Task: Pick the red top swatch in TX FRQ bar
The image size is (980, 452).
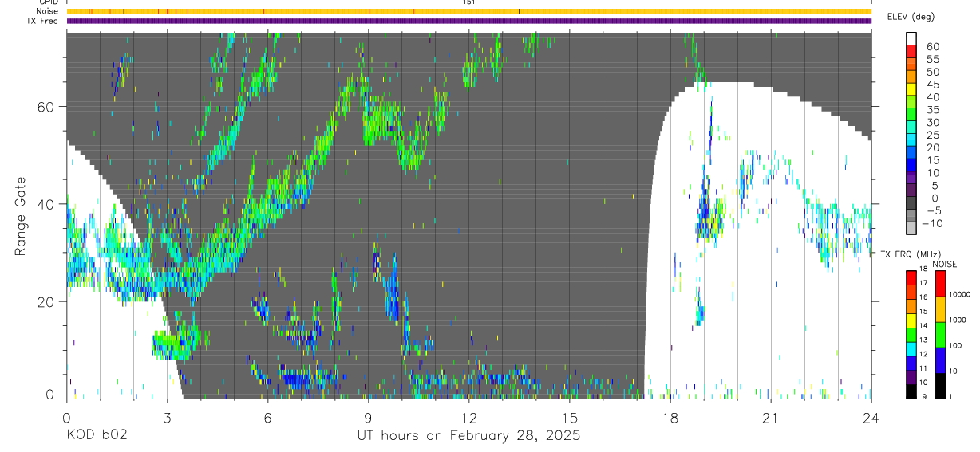Action: (x=911, y=277)
